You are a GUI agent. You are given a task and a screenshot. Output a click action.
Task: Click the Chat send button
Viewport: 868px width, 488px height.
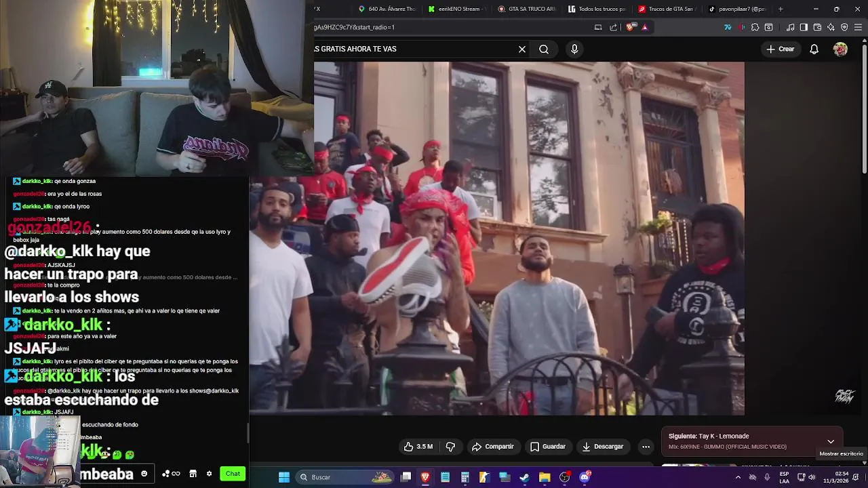(233, 474)
